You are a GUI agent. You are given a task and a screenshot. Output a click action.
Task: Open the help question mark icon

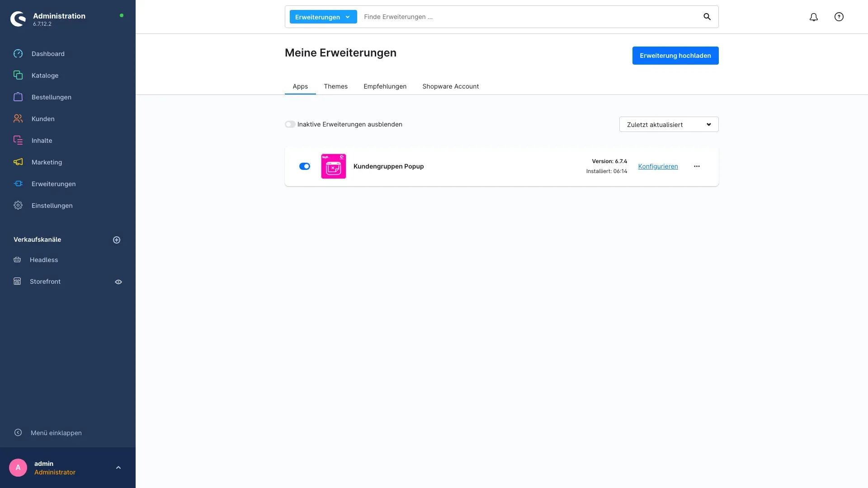click(839, 17)
